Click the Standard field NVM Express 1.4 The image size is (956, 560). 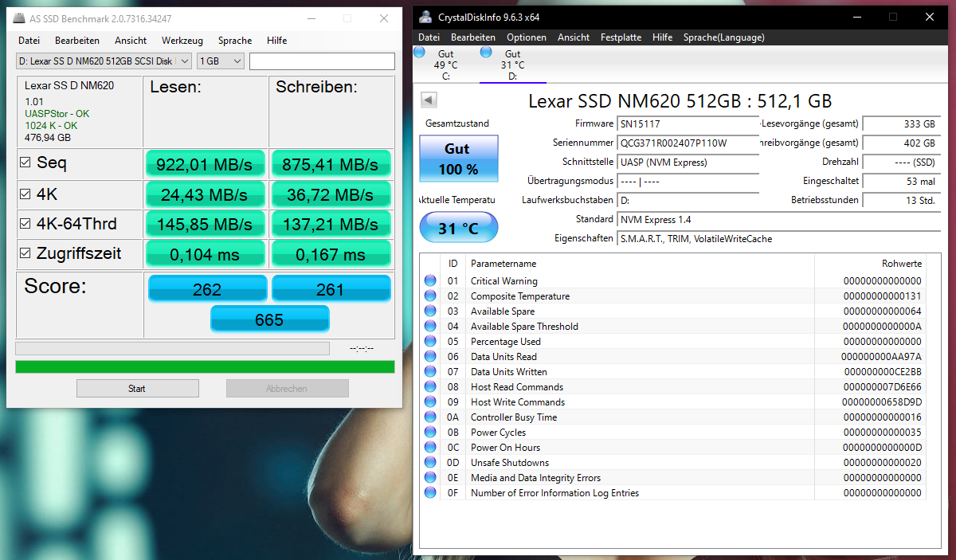[778, 219]
